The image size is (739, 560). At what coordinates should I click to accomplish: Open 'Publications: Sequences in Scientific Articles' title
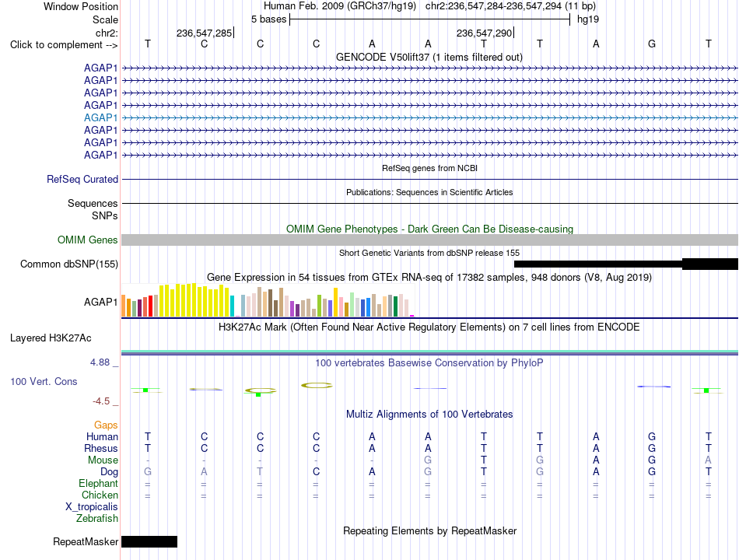click(x=429, y=192)
